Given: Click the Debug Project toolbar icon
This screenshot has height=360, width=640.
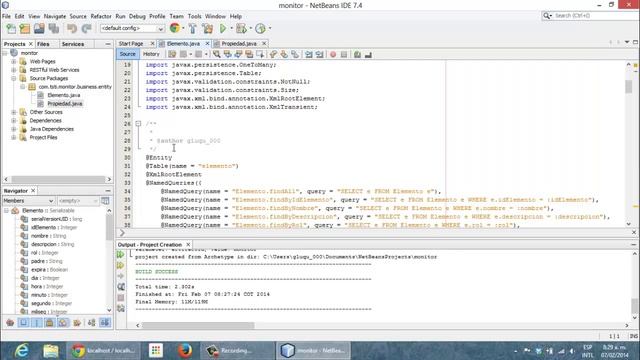Looking at the screenshot, I should coord(241,29).
